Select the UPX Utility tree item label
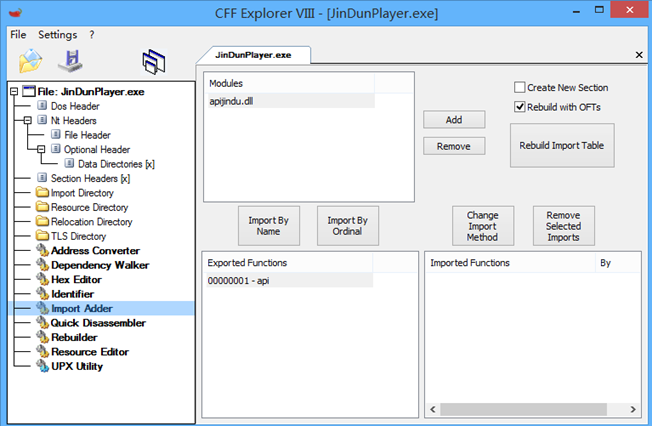 [x=77, y=366]
